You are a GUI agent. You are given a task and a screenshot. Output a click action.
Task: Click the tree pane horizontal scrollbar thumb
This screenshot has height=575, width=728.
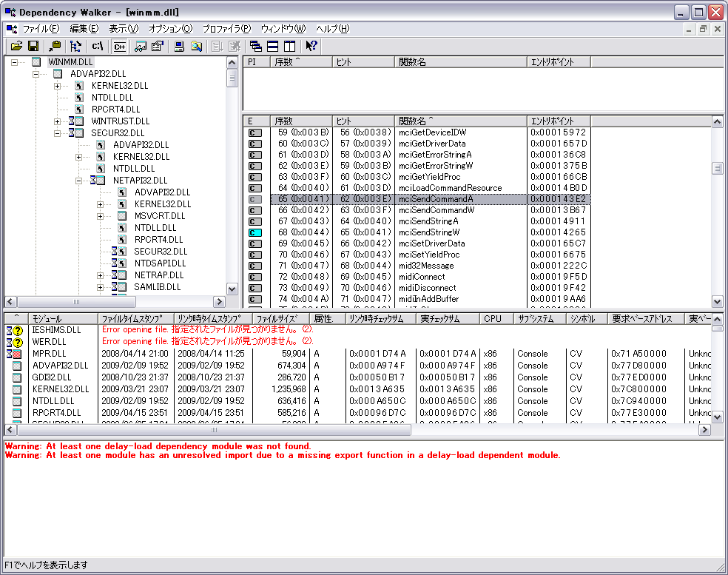77,301
